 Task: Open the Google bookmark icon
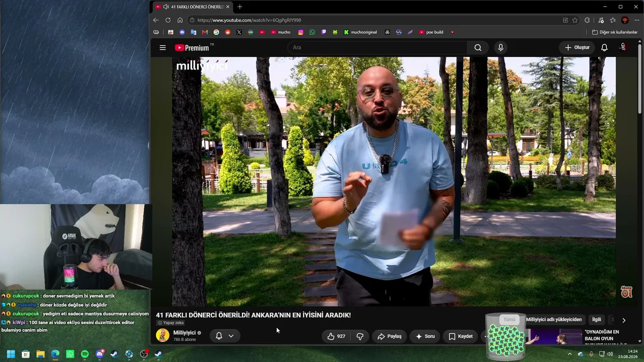tap(216, 32)
